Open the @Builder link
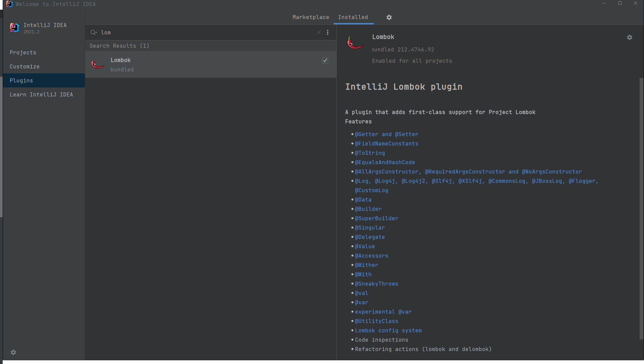 (368, 209)
